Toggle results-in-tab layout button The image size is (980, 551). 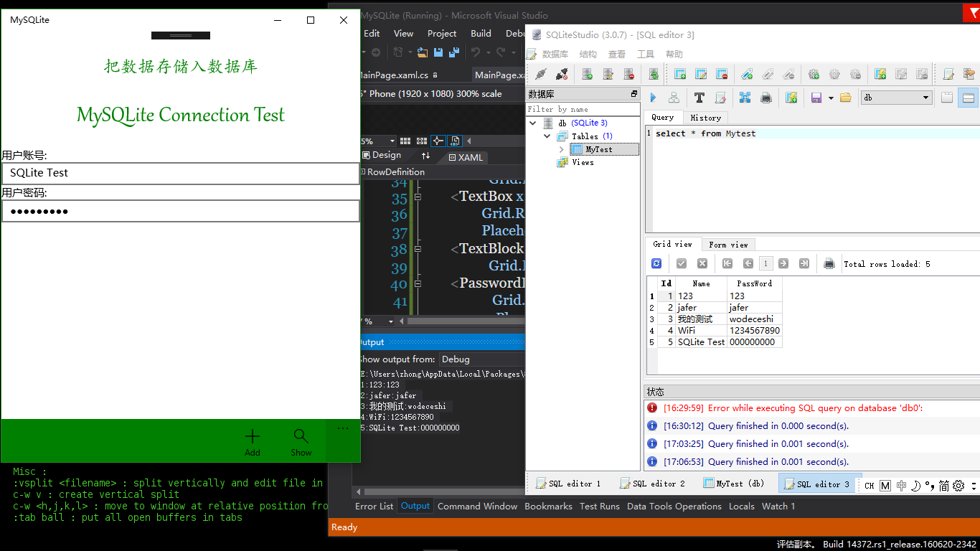947,98
